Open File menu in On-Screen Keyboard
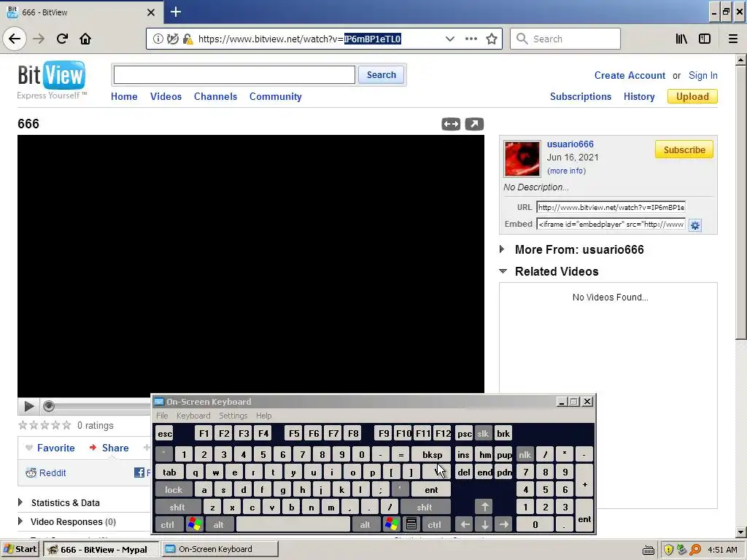Viewport: 747px width, 560px height. tap(162, 416)
